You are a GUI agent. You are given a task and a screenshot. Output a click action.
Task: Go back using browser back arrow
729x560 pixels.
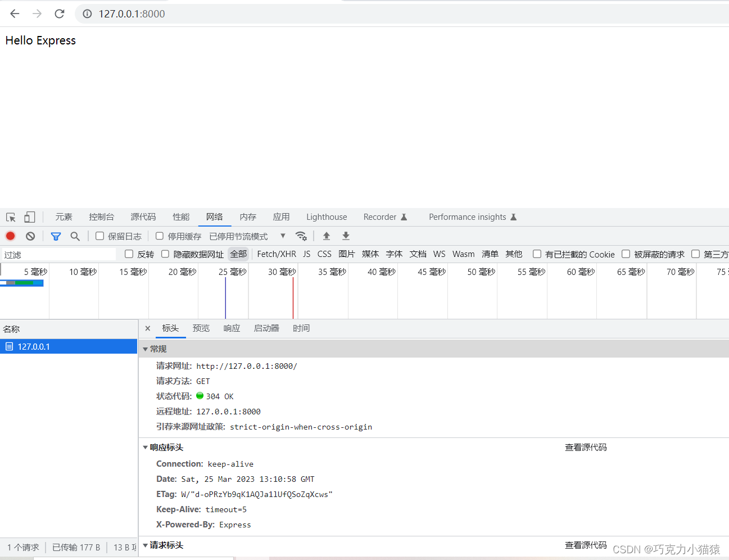click(x=15, y=13)
